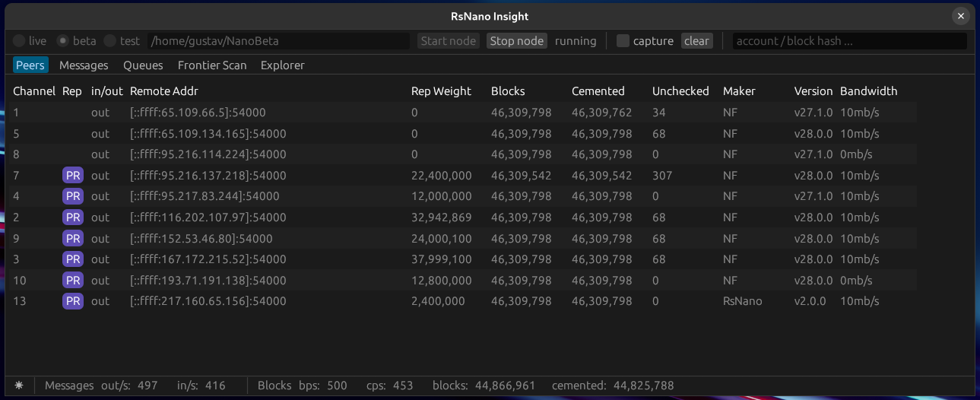Click the PR badge for channel 9
This screenshot has width=980, height=400.
click(x=73, y=239)
